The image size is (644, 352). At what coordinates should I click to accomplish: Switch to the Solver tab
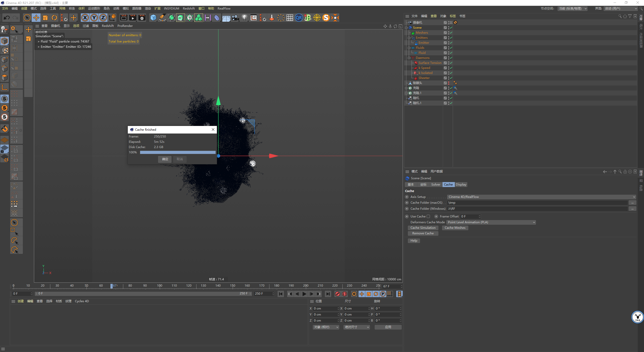point(436,185)
